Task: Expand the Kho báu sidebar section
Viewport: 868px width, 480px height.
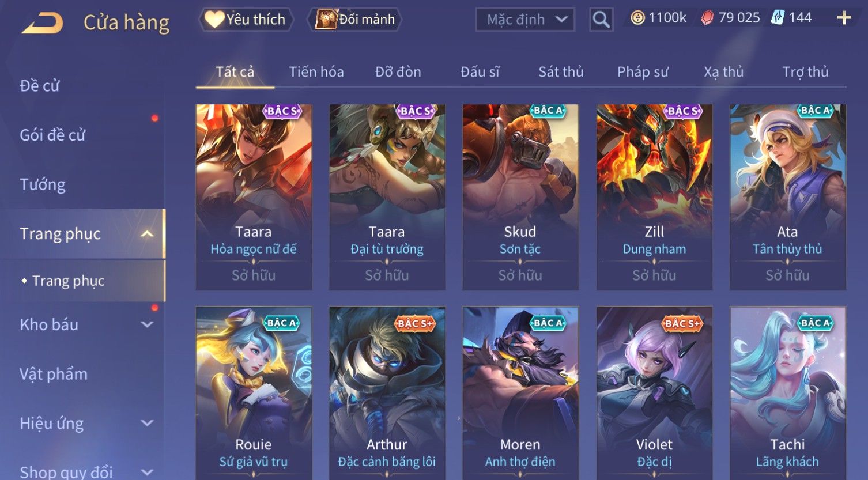Action: tap(147, 324)
